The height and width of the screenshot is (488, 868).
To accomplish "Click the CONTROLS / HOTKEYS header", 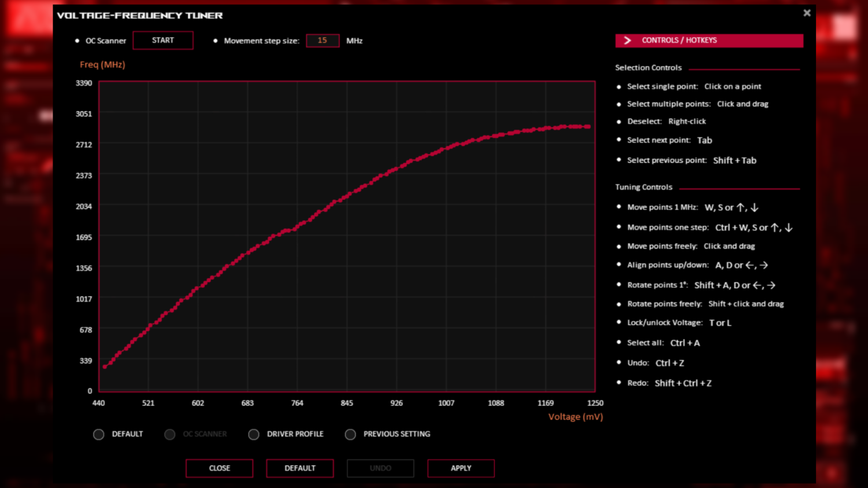I will pyautogui.click(x=709, y=41).
